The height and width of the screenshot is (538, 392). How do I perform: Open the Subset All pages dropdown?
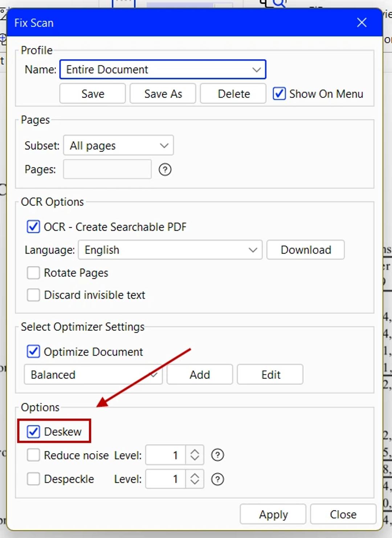[118, 145]
